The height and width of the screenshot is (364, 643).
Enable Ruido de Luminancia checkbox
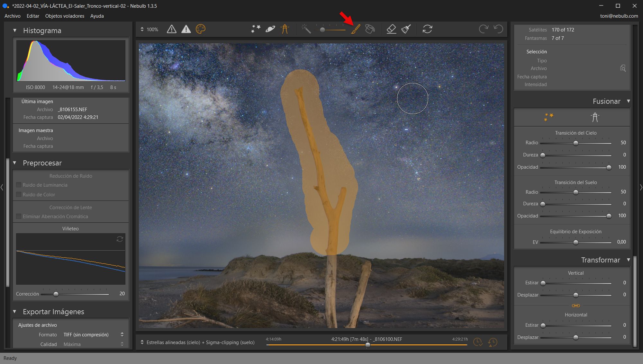click(x=19, y=185)
